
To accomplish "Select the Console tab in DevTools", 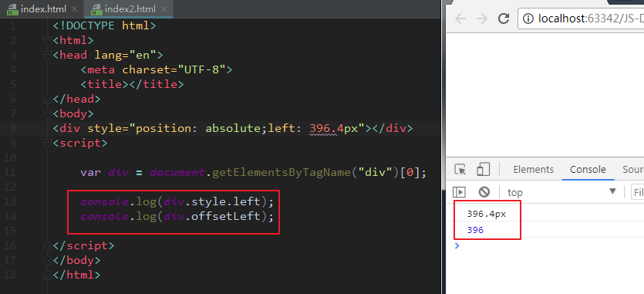I will (x=588, y=170).
